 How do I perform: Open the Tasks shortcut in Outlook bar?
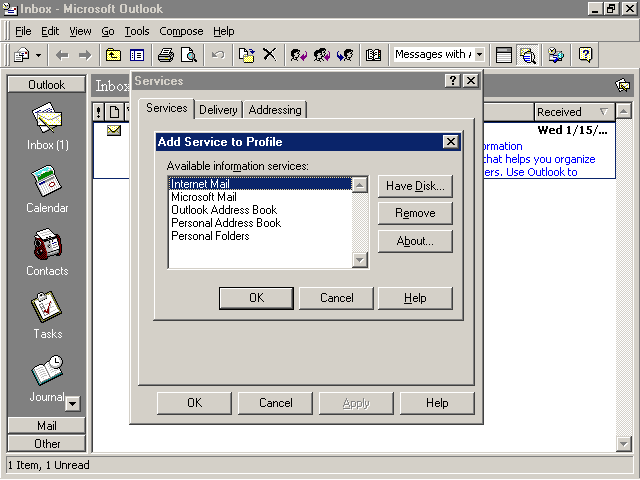(x=47, y=316)
